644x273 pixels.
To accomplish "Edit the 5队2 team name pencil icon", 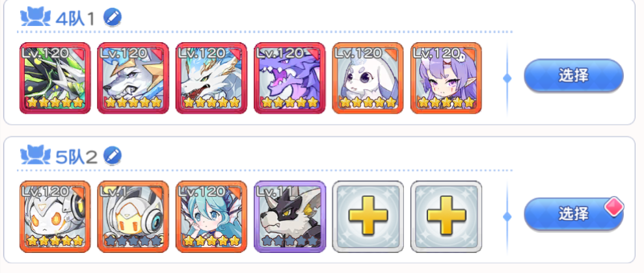I will tap(112, 156).
